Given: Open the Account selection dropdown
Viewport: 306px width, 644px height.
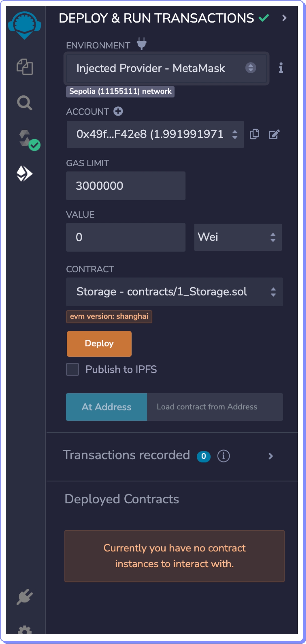Looking at the screenshot, I should tap(155, 134).
